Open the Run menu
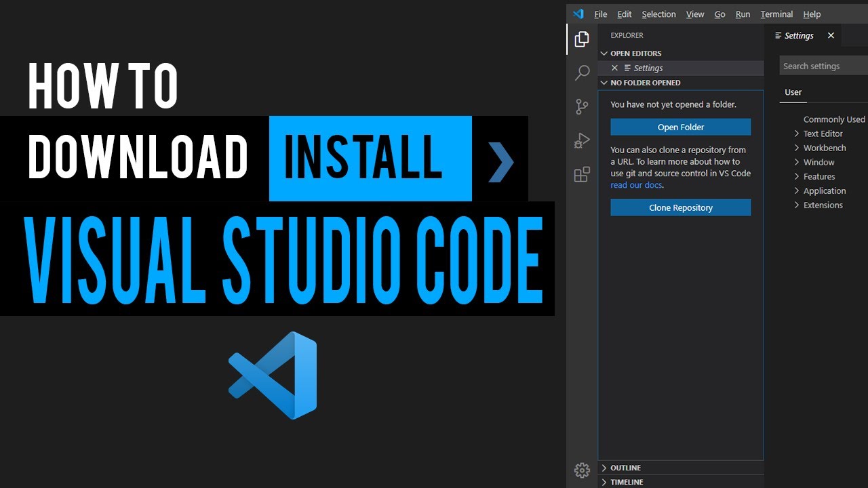 [x=743, y=14]
